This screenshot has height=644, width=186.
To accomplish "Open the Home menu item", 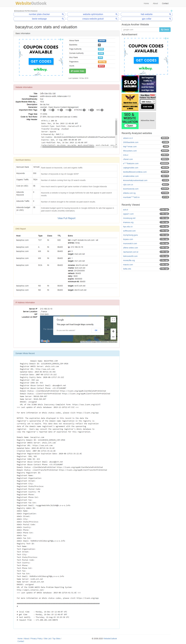I will (x=146, y=4).
